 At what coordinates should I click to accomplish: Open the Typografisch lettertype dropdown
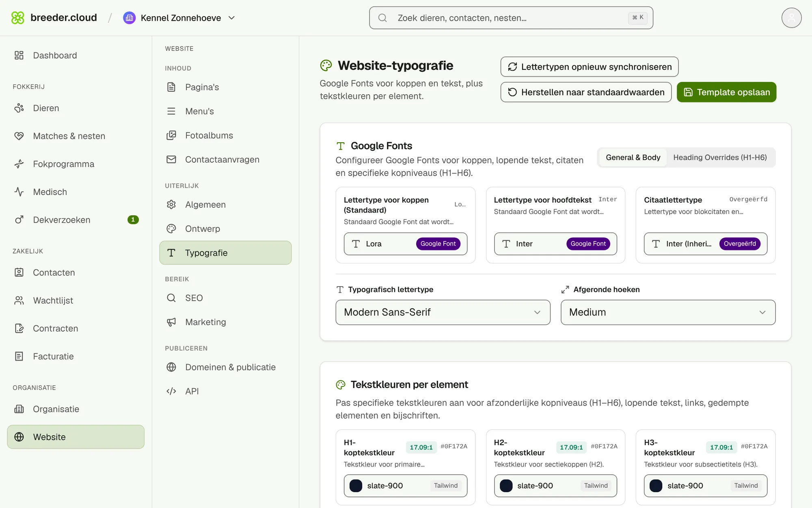pos(443,312)
